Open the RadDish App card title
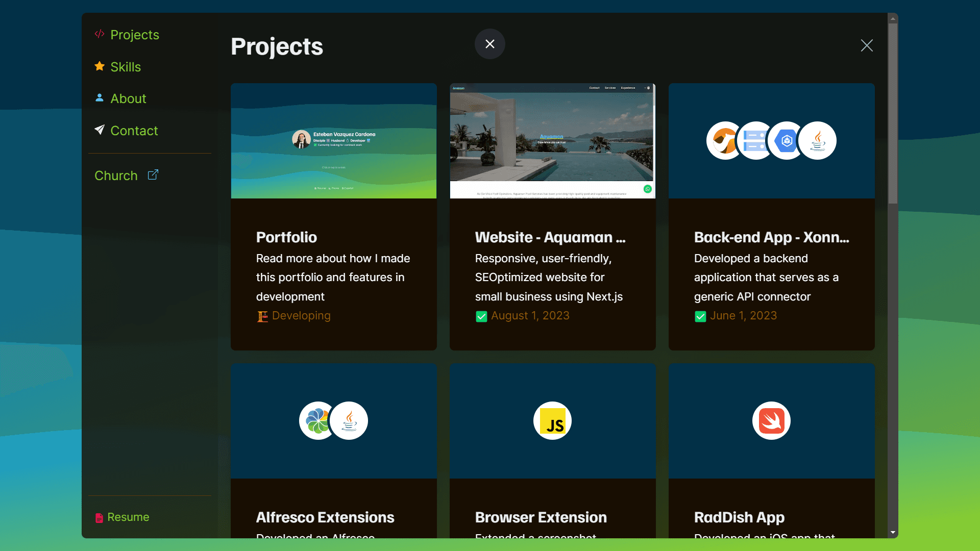Image resolution: width=980 pixels, height=551 pixels. (x=739, y=517)
